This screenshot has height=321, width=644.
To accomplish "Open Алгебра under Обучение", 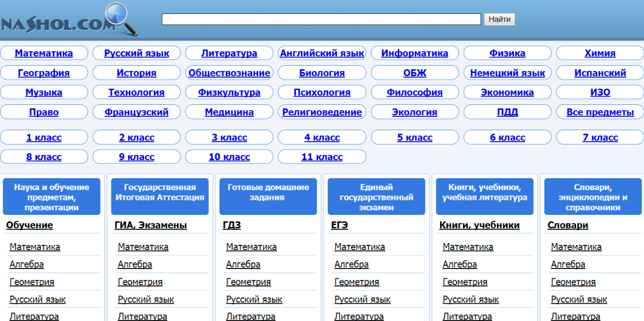I will pos(26,265).
